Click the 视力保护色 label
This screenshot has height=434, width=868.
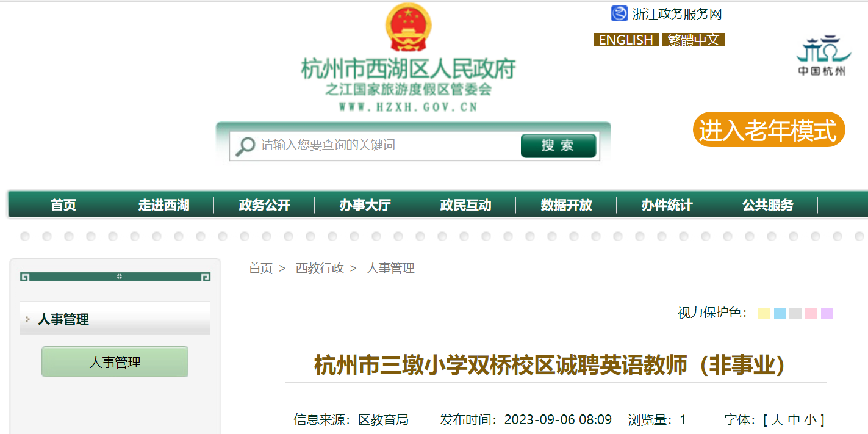coord(712,313)
